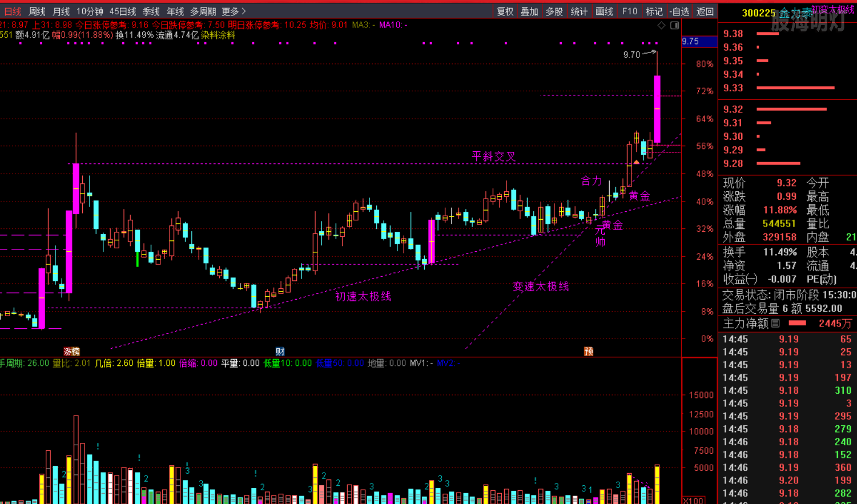The height and width of the screenshot is (504, 857).
Task: Click the 标记 mark button
Action: (654, 11)
